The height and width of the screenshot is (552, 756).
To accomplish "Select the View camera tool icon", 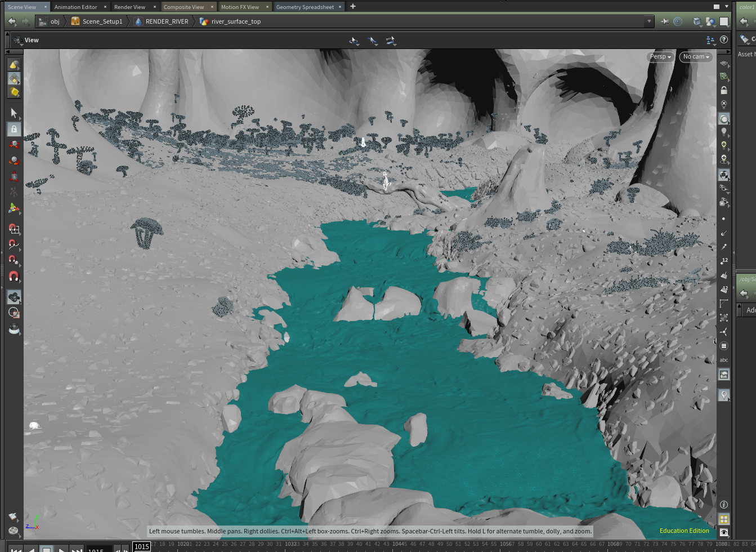I will tap(14, 297).
